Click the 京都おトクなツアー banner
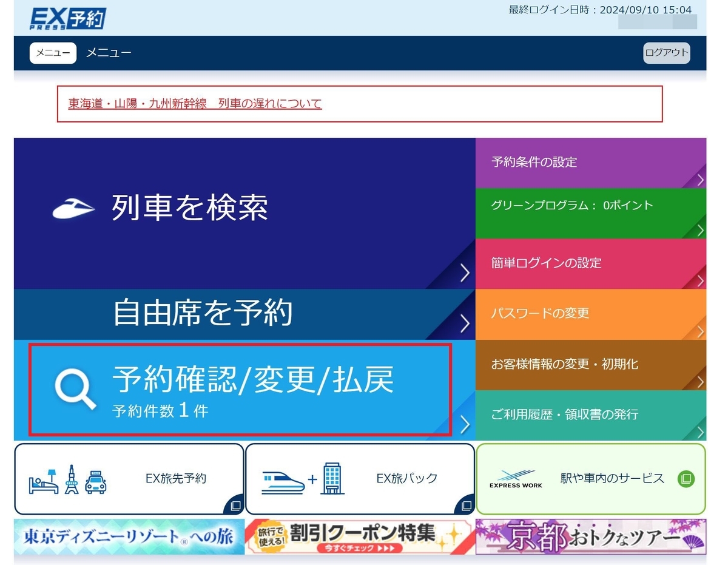 pyautogui.click(x=591, y=536)
